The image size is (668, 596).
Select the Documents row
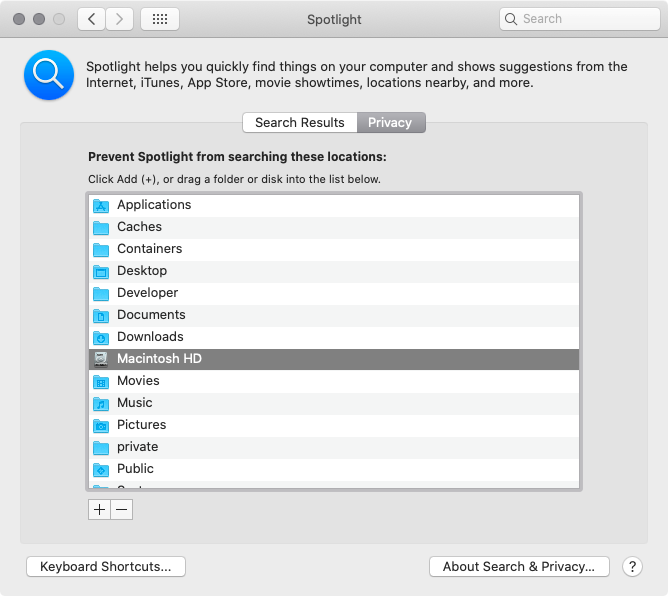click(x=334, y=315)
